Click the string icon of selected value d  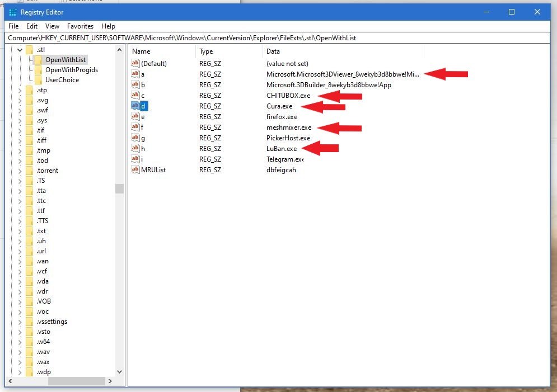[135, 106]
